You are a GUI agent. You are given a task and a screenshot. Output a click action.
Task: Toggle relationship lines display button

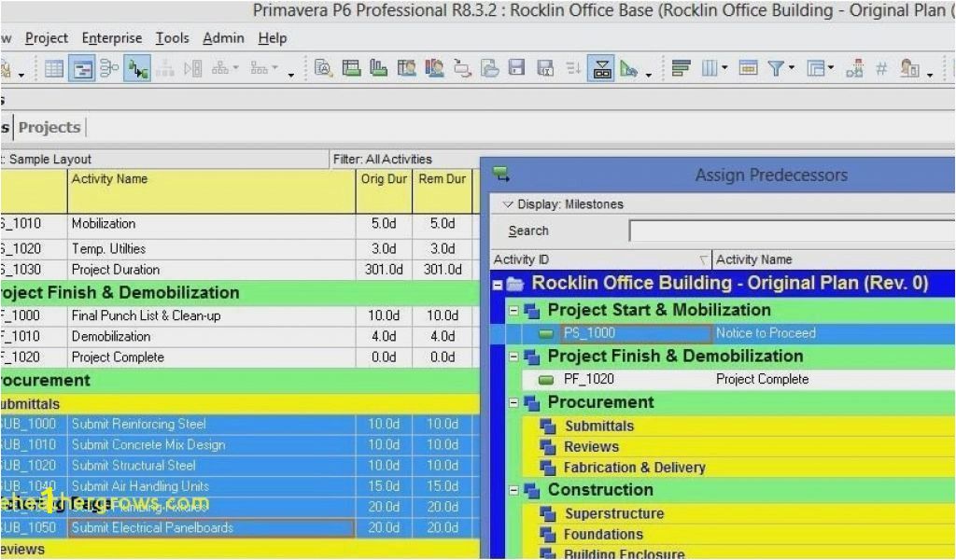(137, 69)
